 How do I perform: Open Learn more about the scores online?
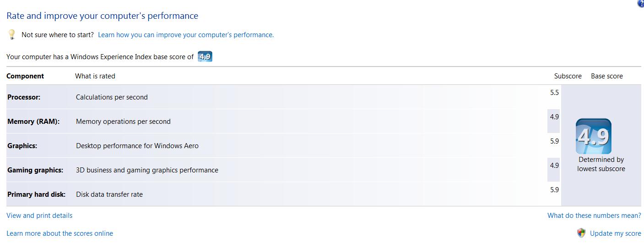(x=60, y=233)
